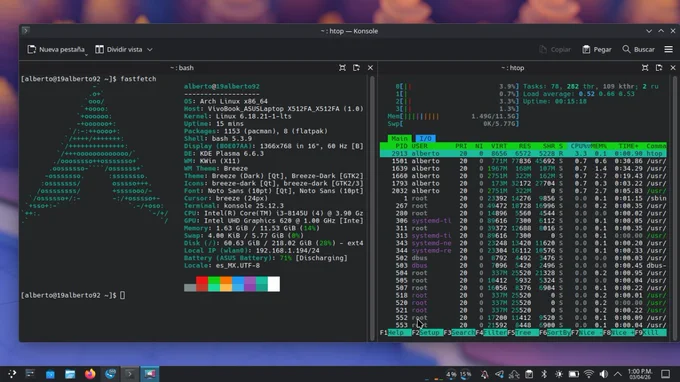Sort htop by the CPU% column header
The width and height of the screenshot is (680, 382).
tap(579, 146)
